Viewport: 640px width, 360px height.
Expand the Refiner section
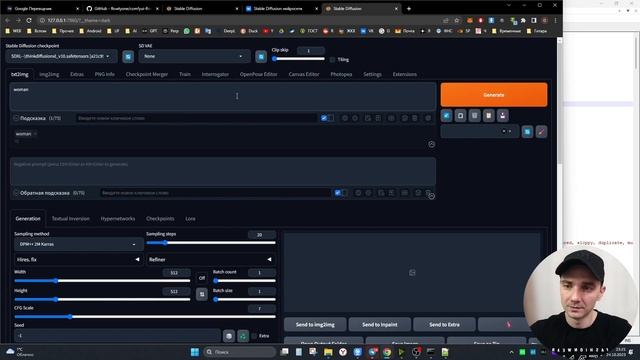pyautogui.click(x=211, y=260)
